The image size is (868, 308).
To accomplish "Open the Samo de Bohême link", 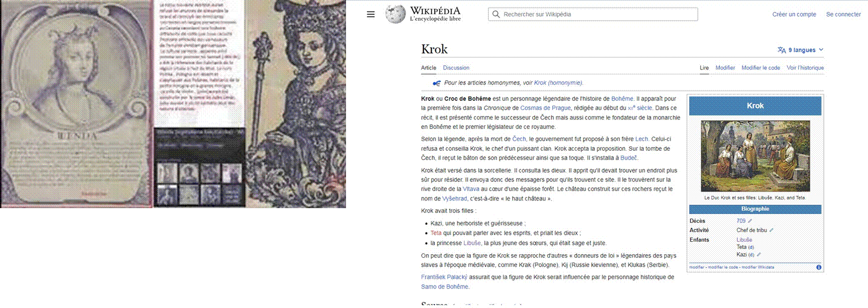I will pyautogui.click(x=444, y=287).
